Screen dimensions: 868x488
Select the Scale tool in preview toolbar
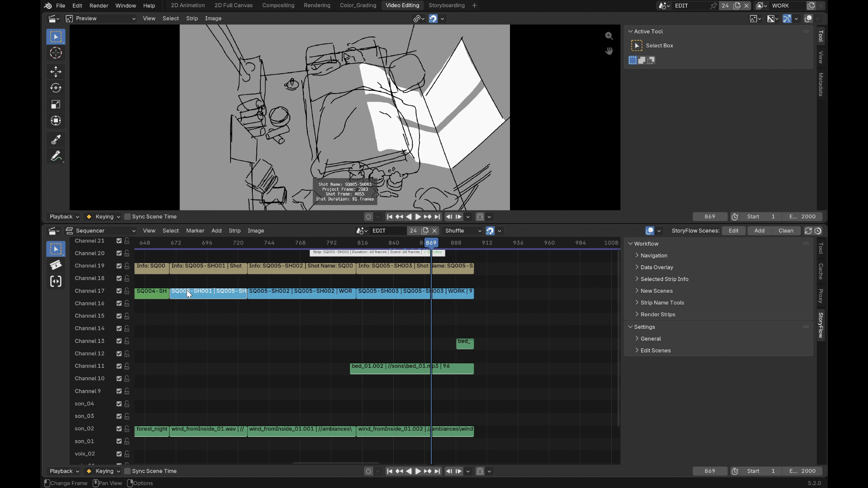(x=56, y=104)
